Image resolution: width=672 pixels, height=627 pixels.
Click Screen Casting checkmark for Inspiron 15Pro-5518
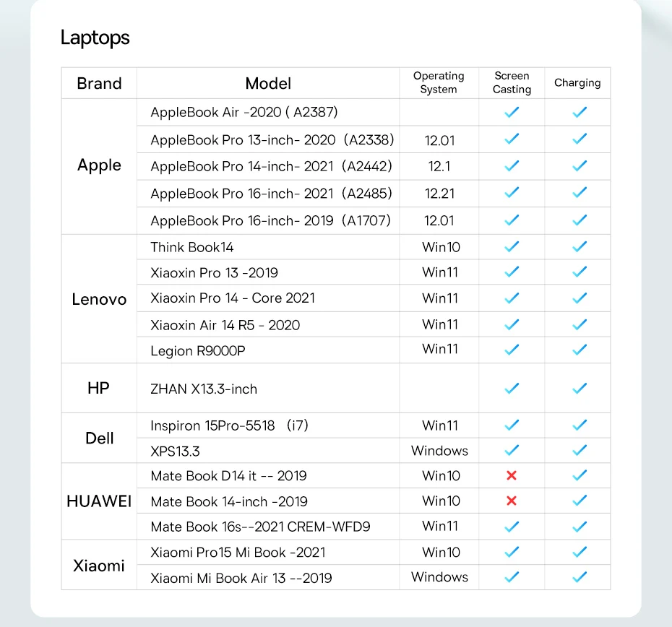[x=512, y=425]
